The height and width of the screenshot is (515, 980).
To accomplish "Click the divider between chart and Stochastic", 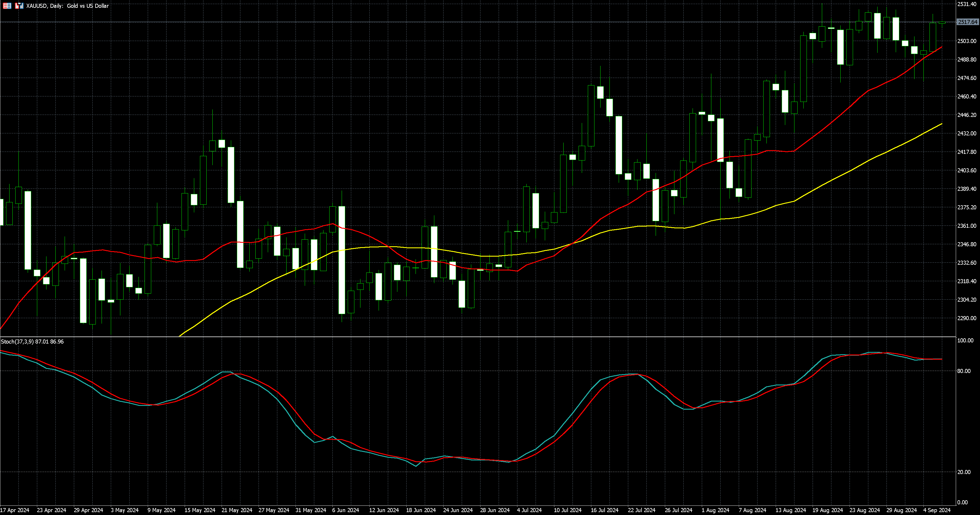I will coord(476,337).
